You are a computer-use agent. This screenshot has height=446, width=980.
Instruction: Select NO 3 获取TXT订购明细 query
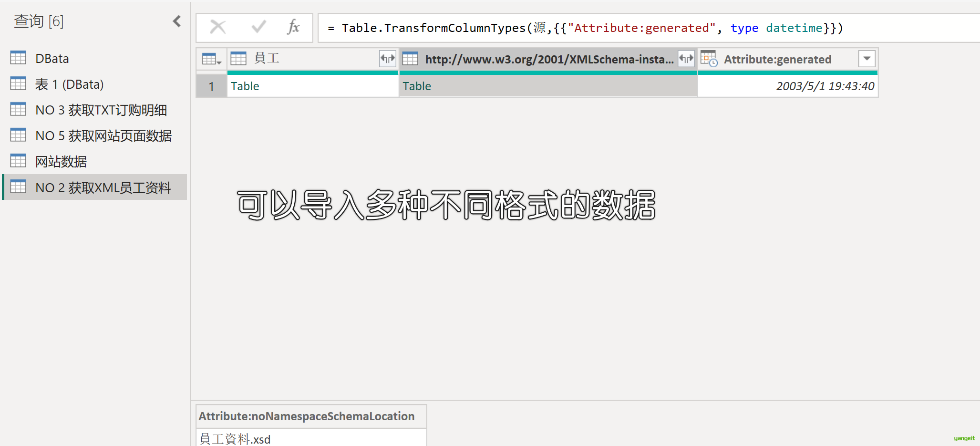point(101,110)
